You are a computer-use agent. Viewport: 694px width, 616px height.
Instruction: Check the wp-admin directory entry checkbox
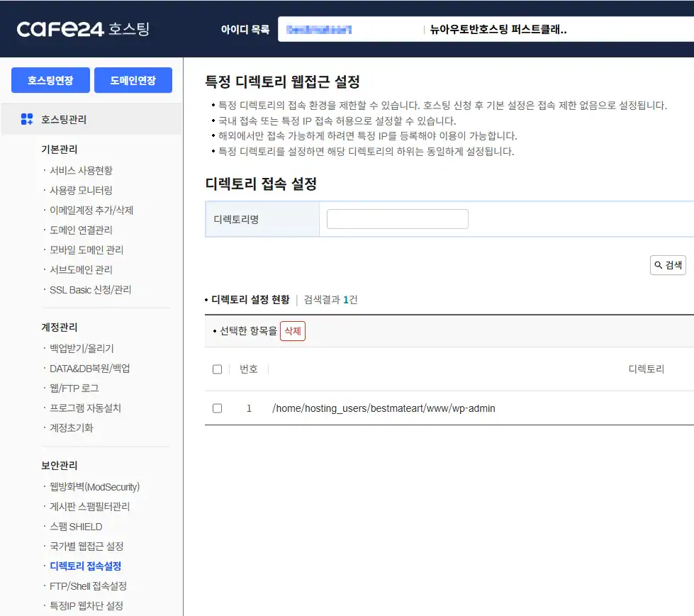(217, 408)
